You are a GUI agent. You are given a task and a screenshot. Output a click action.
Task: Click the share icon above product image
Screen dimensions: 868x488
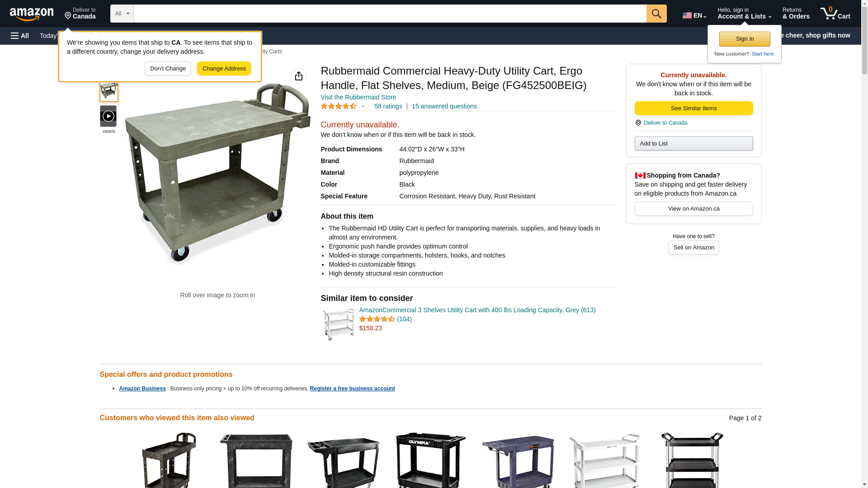(299, 76)
